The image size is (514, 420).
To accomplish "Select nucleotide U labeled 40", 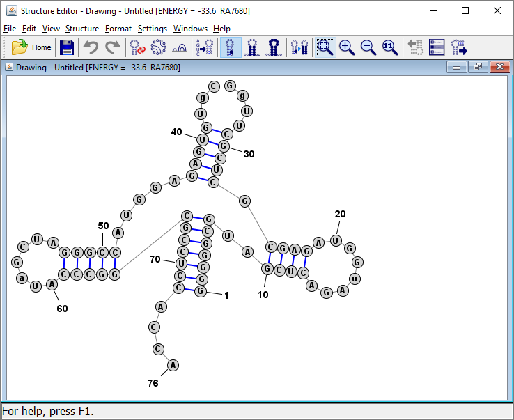I will 202,140.
